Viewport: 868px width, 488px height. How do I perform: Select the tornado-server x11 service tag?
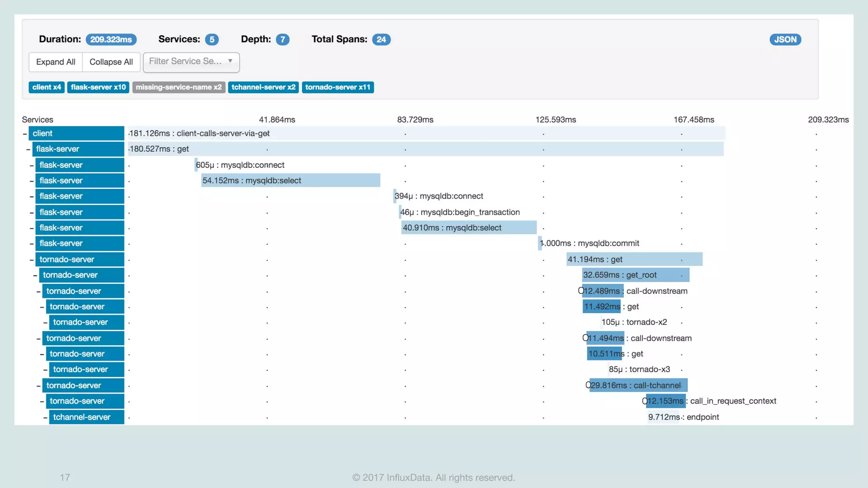coord(338,87)
